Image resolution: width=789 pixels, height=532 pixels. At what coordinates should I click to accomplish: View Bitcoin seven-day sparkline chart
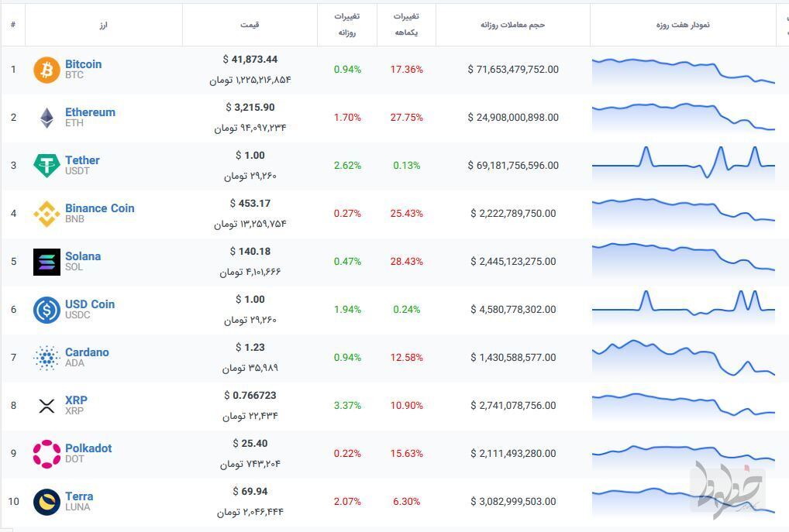(x=684, y=70)
